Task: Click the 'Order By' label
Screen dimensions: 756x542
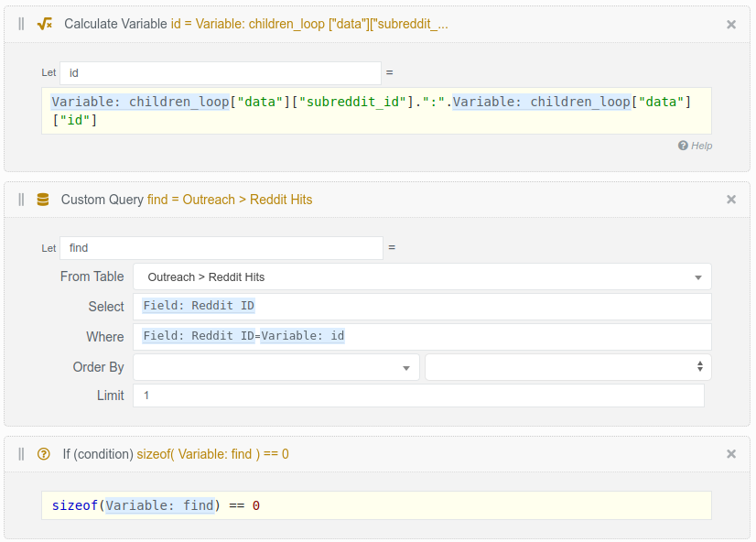Action: click(98, 367)
